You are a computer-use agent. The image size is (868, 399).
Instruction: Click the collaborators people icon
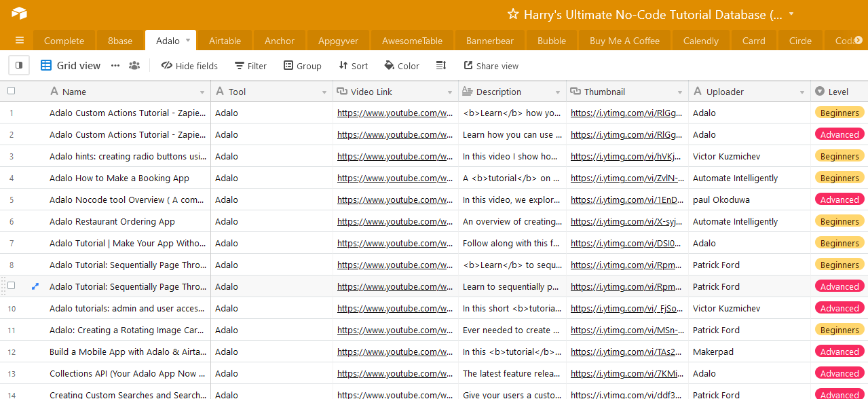click(x=134, y=66)
